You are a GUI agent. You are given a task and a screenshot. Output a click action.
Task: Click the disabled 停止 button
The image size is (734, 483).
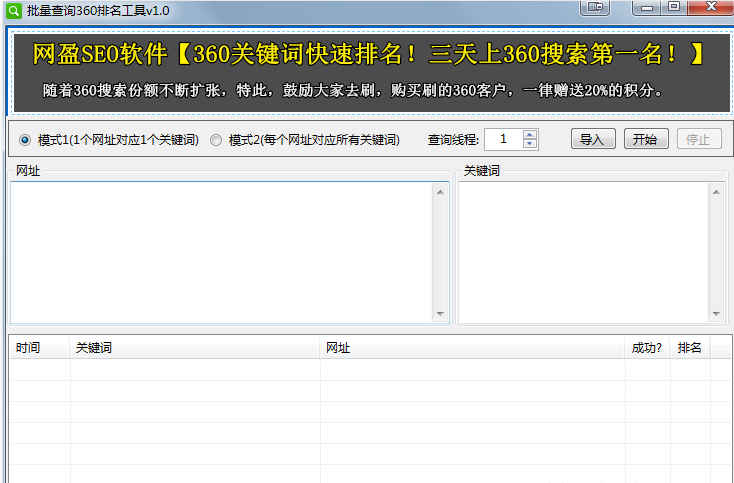point(699,139)
